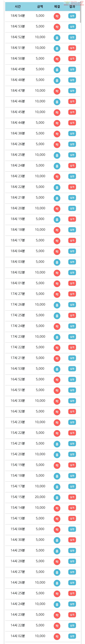Click the 결과 column header

point(72,7)
